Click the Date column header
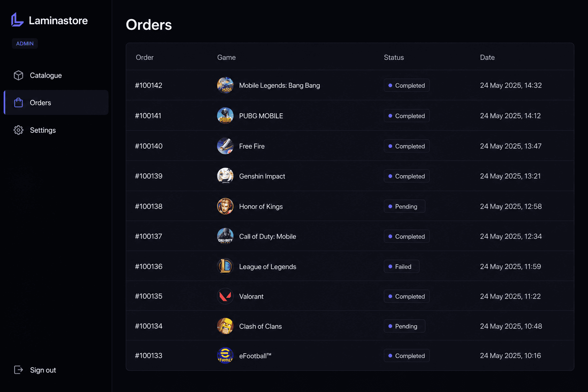588x392 pixels. (x=487, y=57)
